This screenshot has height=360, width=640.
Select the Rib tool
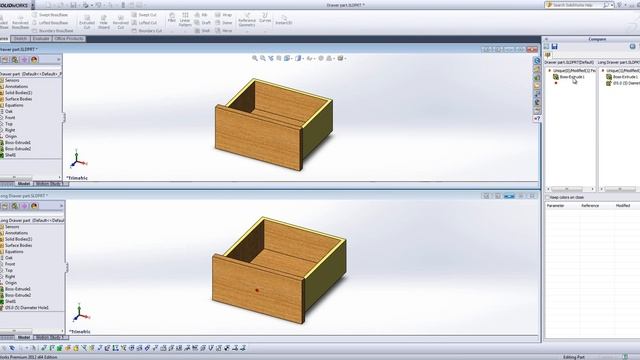tap(201, 15)
